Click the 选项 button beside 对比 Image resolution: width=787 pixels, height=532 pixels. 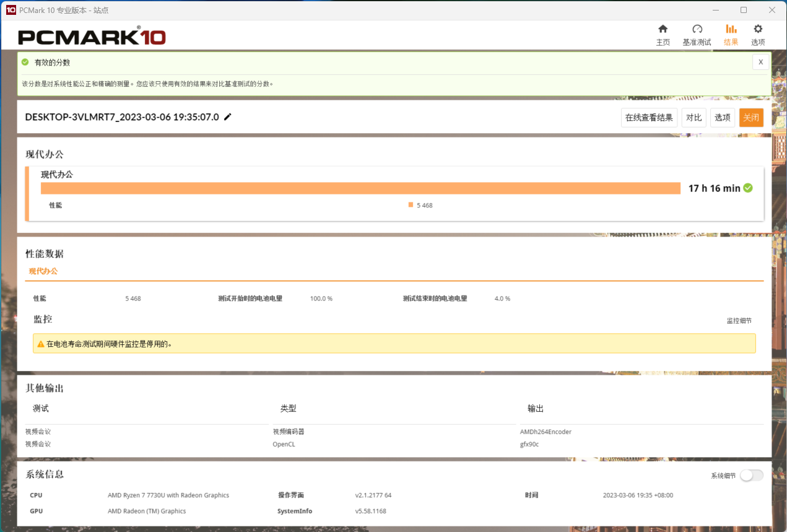723,118
